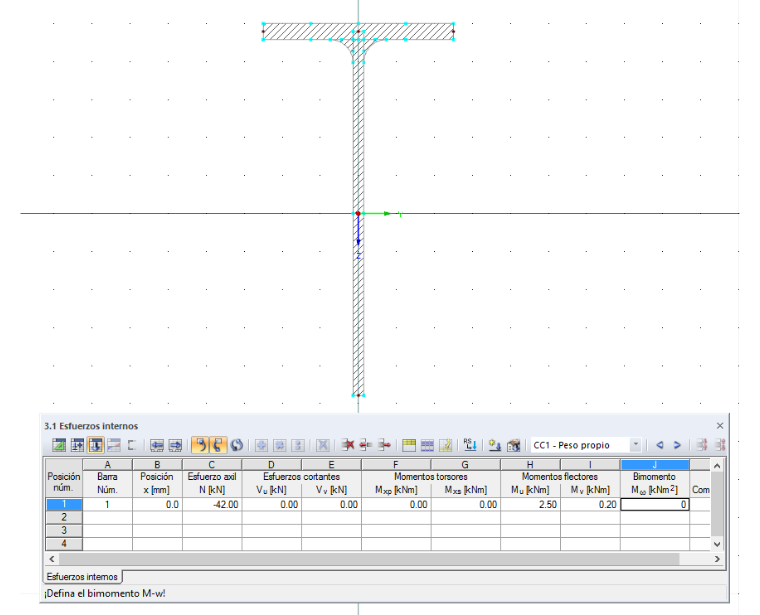Click column header A

point(107,465)
